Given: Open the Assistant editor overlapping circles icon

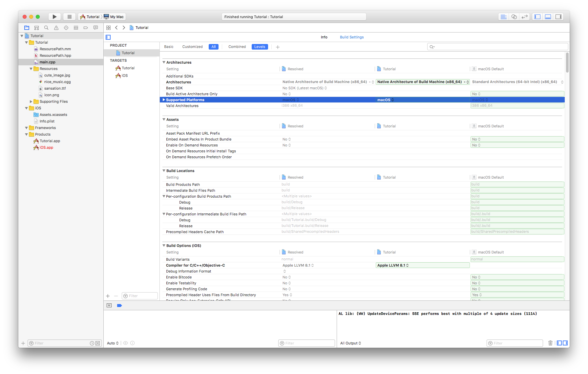Looking at the screenshot, I should (x=514, y=16).
